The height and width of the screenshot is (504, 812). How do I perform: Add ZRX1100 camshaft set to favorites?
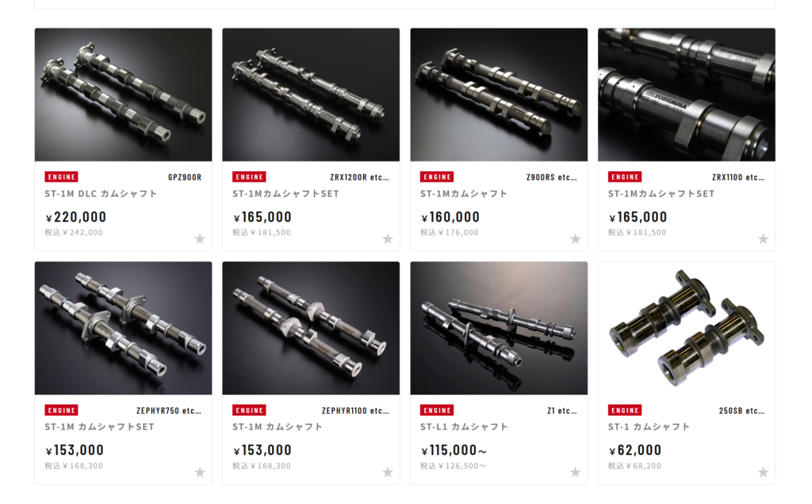click(764, 239)
